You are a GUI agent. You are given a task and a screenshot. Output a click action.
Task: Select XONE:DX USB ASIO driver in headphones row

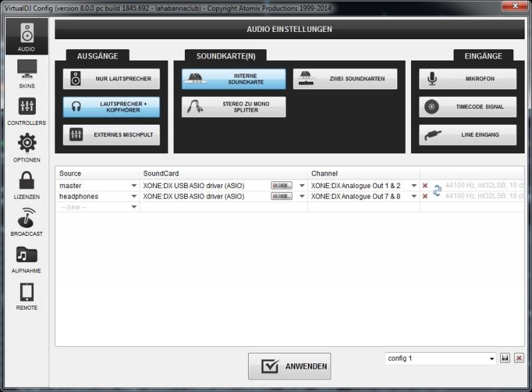click(x=194, y=197)
